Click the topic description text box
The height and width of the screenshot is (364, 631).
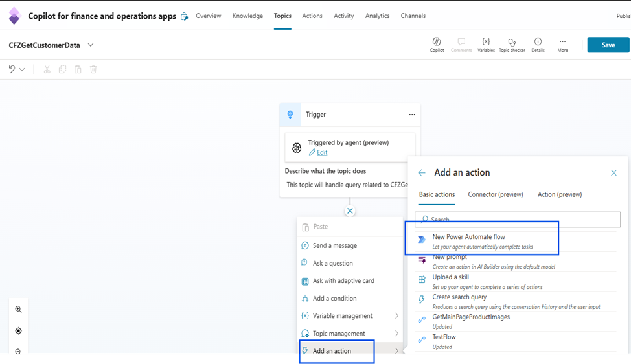point(347,185)
